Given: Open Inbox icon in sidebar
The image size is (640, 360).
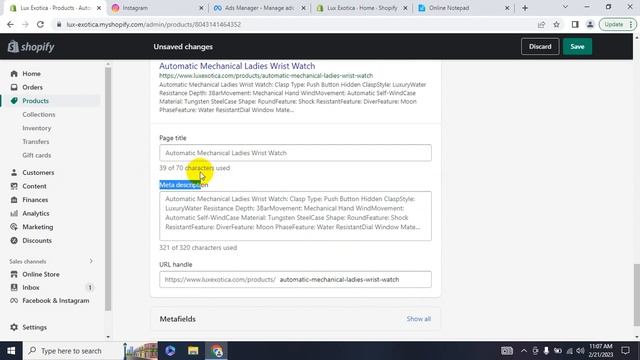Looking at the screenshot, I should tap(14, 287).
